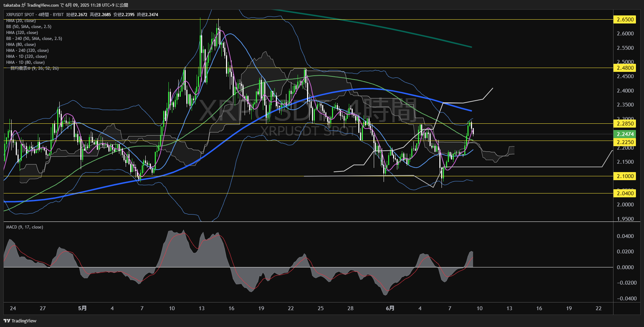Click the 高値 2.2685 high value
Viewport: 644px width, 327px height.
click(100, 15)
